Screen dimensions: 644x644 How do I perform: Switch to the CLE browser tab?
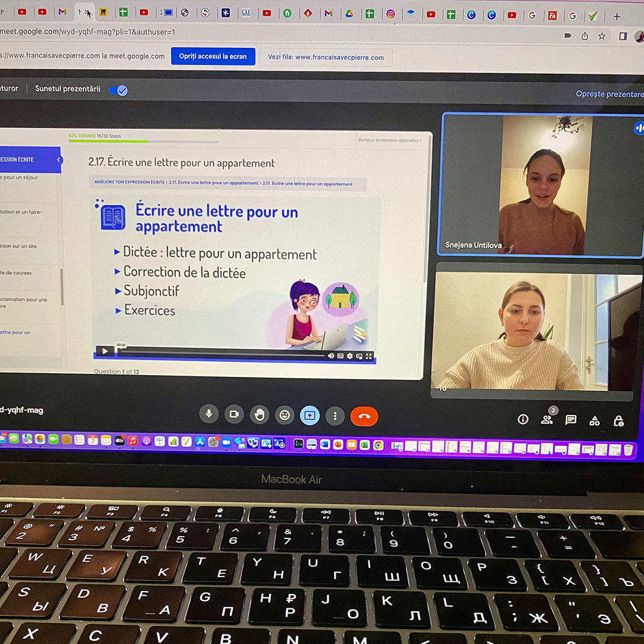click(x=246, y=13)
